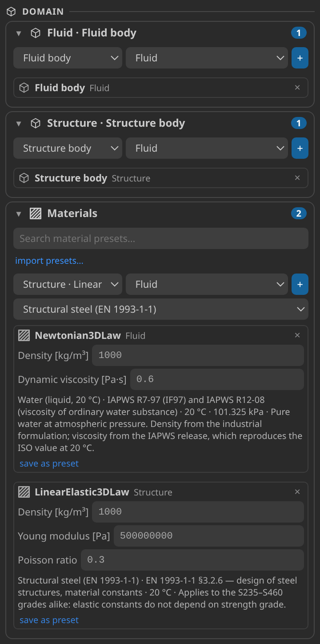Click the Poisson ratio input field
The width and height of the screenshot is (320, 644).
[192, 560]
